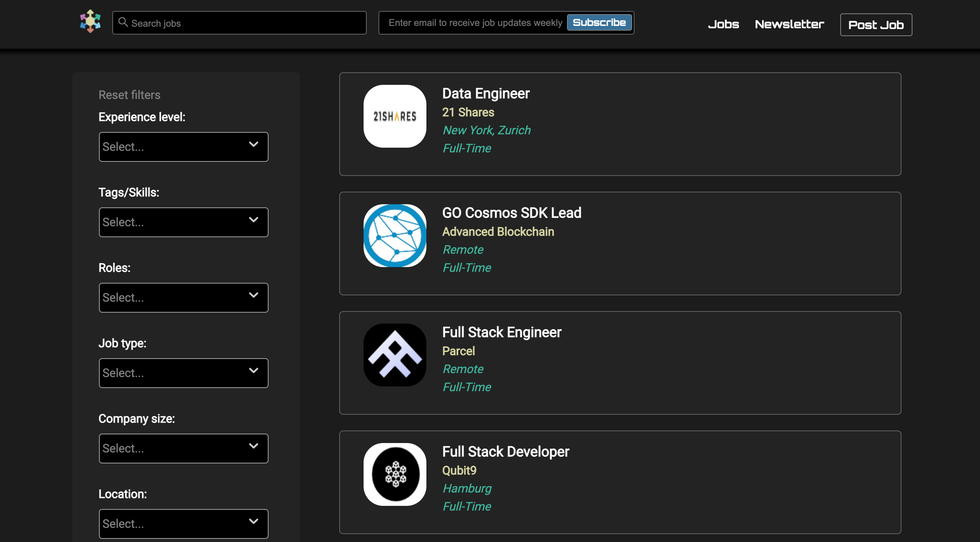Click Reset filters link
The width and height of the screenshot is (980, 542).
click(x=129, y=95)
